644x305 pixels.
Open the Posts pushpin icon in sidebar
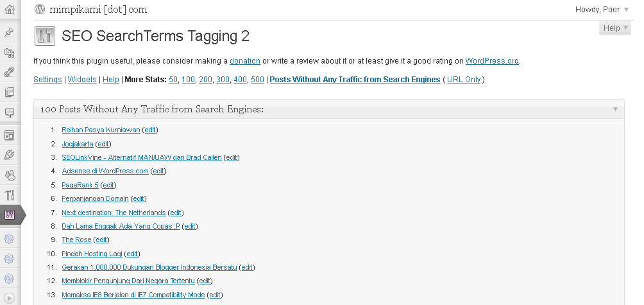point(9,33)
